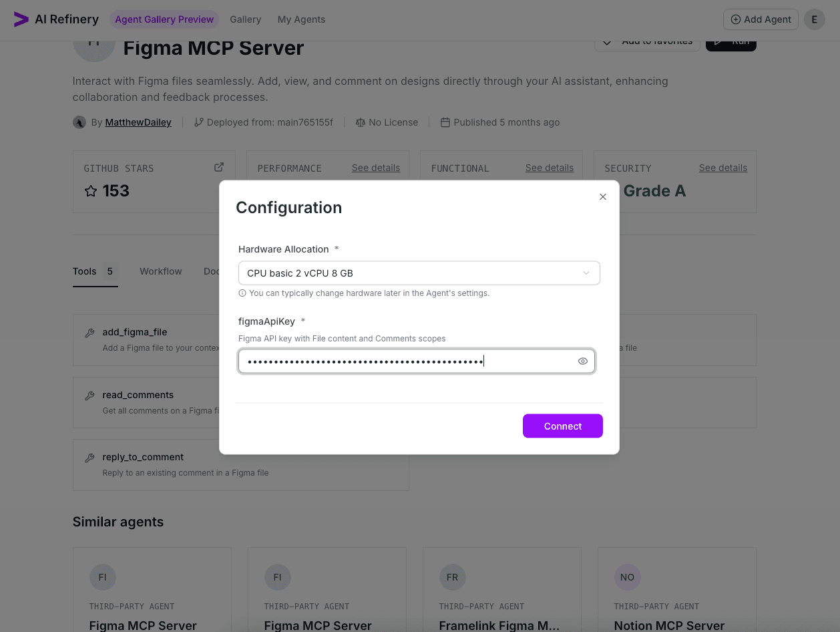Image resolution: width=840 pixels, height=632 pixels.
Task: See details for the Functional score
Action: click(x=550, y=168)
